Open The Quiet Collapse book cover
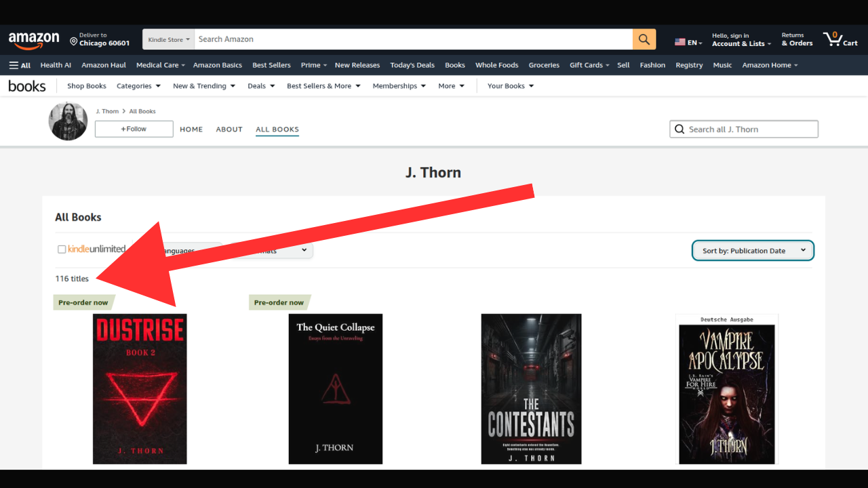The width and height of the screenshot is (868, 488). coord(336,389)
